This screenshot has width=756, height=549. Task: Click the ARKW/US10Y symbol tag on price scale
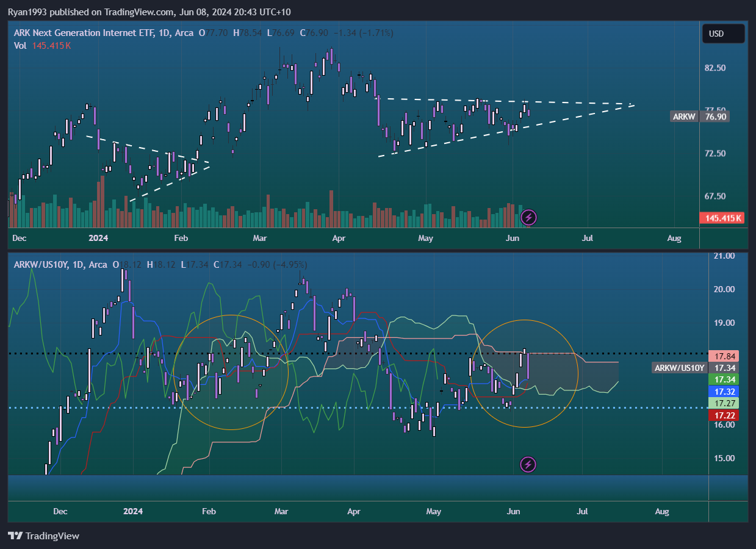[679, 368]
